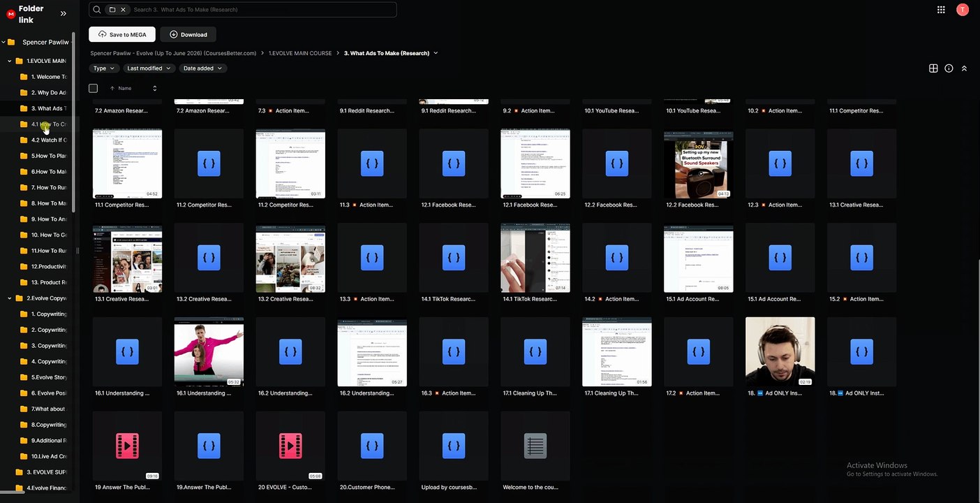Select the 4.2 Watch If folder

43,140
